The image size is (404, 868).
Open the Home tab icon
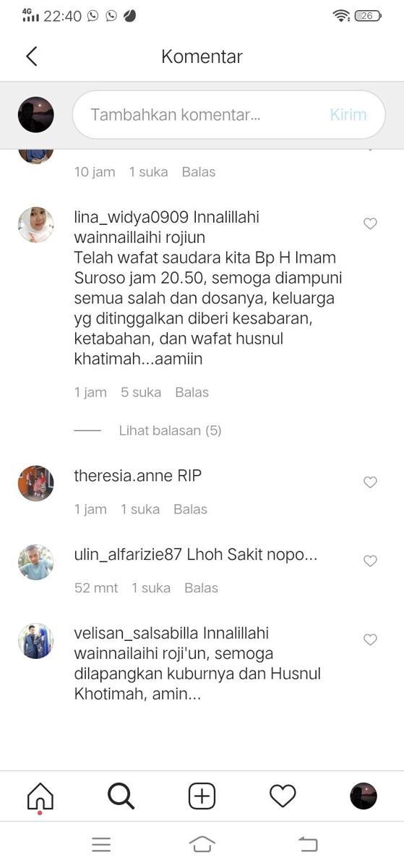40,796
